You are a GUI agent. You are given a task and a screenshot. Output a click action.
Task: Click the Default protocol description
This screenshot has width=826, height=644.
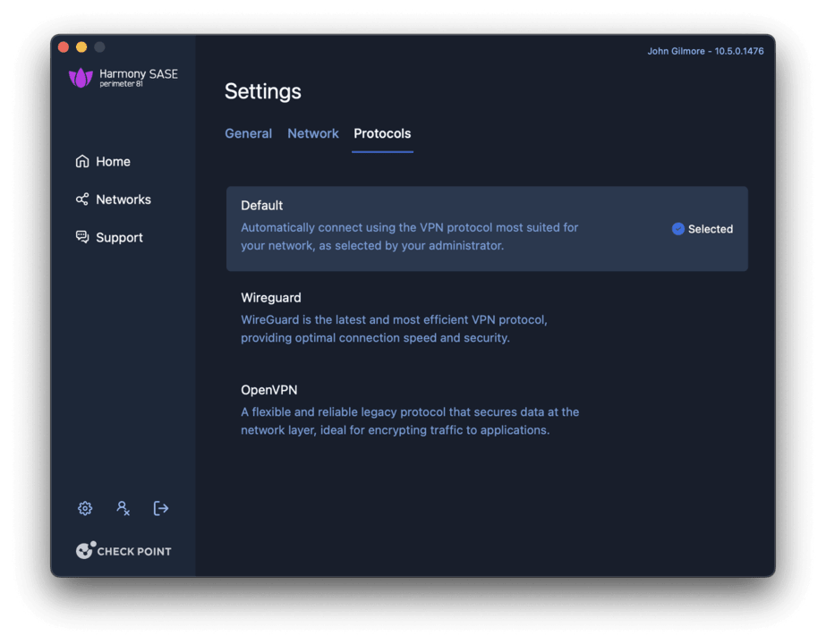point(410,235)
